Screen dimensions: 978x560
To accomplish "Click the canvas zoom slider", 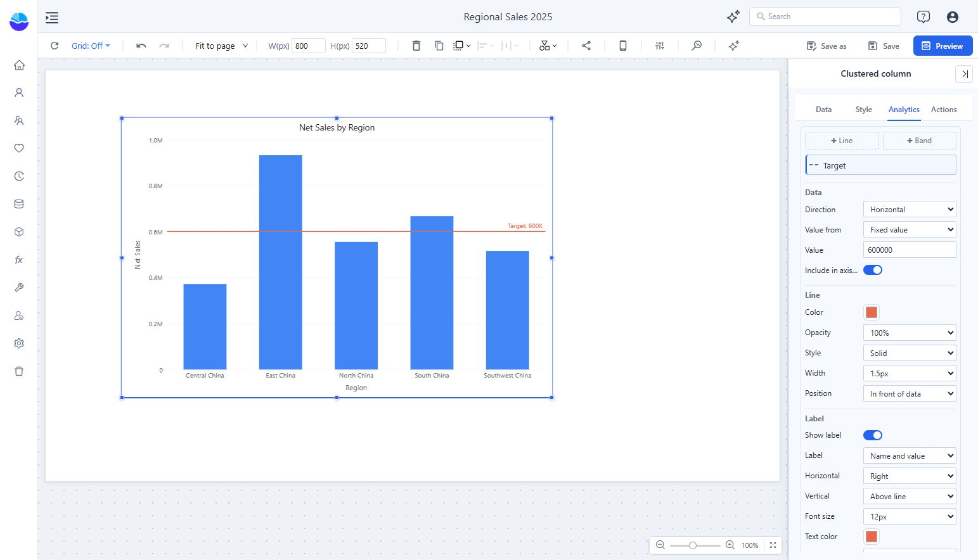I will pyautogui.click(x=695, y=545).
